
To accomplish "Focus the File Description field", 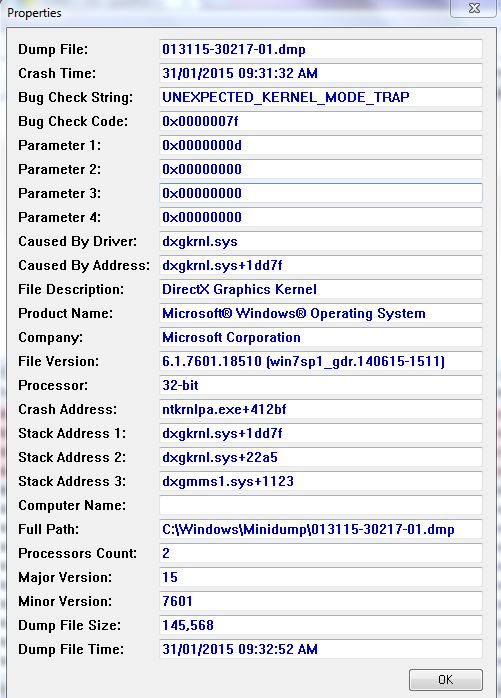I will [x=321, y=289].
